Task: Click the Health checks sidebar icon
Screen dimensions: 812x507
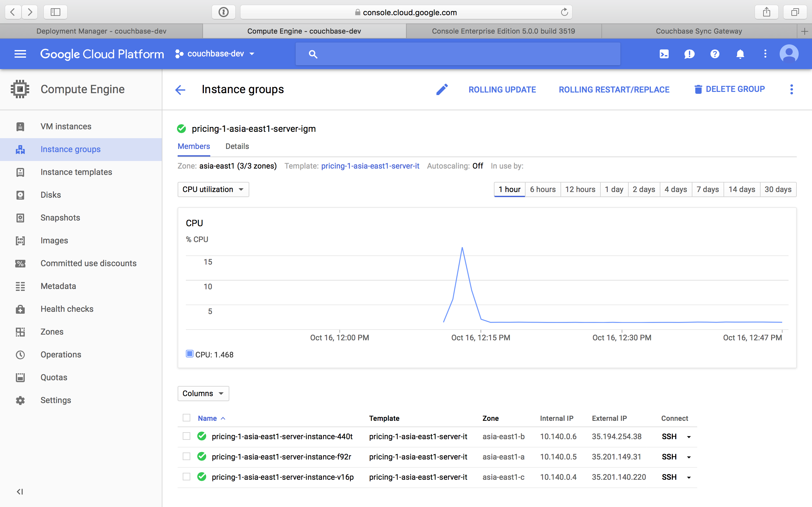Action: pyautogui.click(x=20, y=309)
